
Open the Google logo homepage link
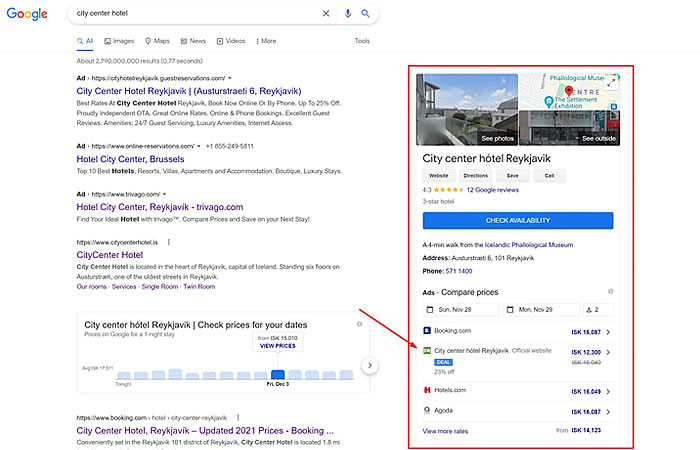tap(27, 14)
